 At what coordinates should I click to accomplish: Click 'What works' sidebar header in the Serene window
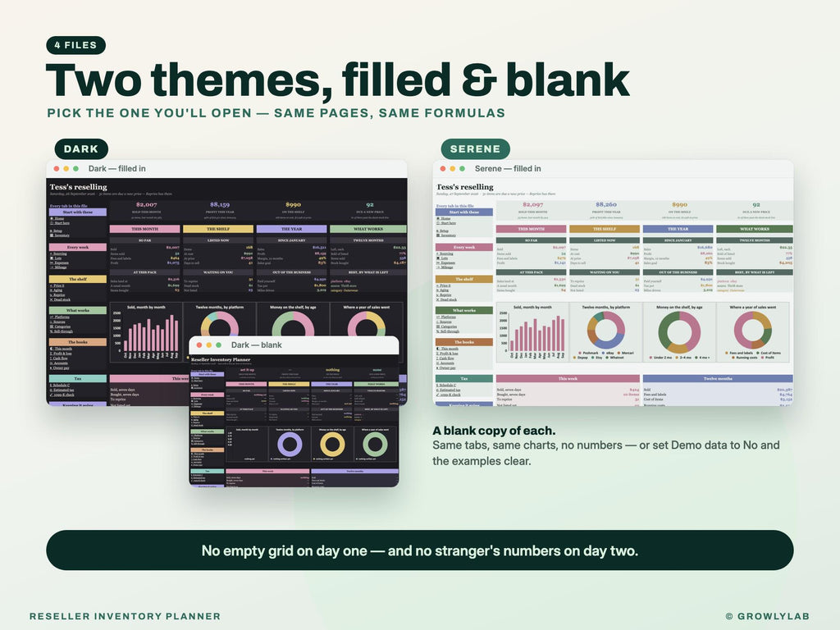(x=464, y=310)
